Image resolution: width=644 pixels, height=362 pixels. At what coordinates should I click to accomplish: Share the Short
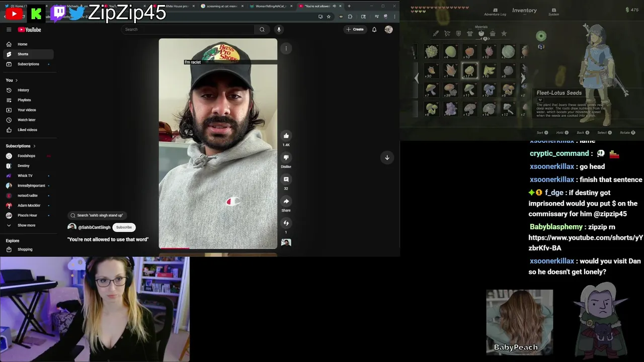click(x=286, y=201)
